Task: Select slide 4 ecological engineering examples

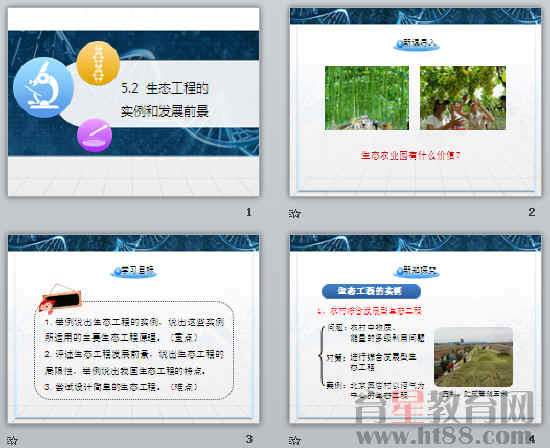Action: 416,329
